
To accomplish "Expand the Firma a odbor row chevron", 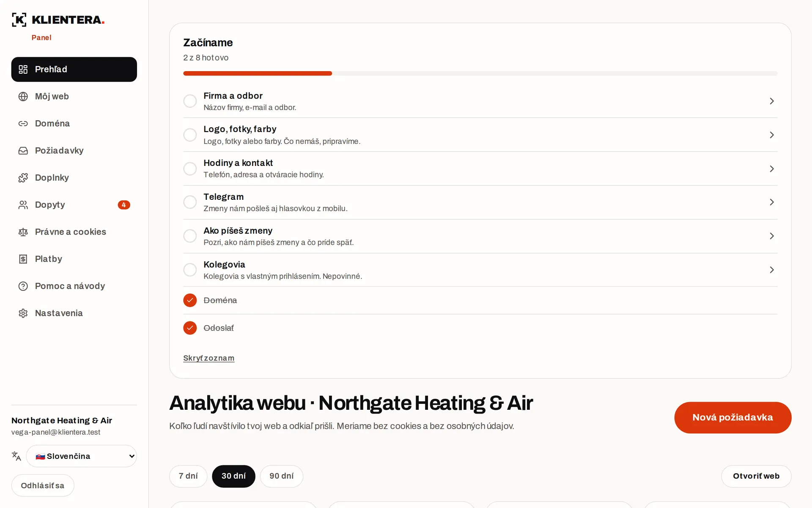I will [772, 101].
